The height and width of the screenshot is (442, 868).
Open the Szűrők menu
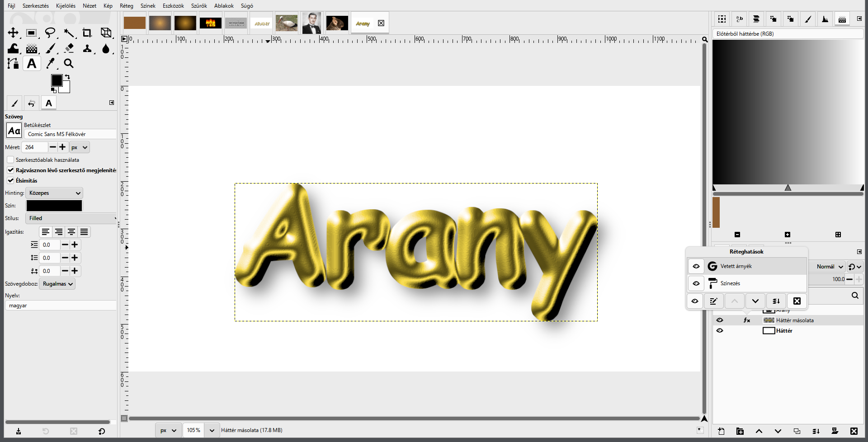199,6
